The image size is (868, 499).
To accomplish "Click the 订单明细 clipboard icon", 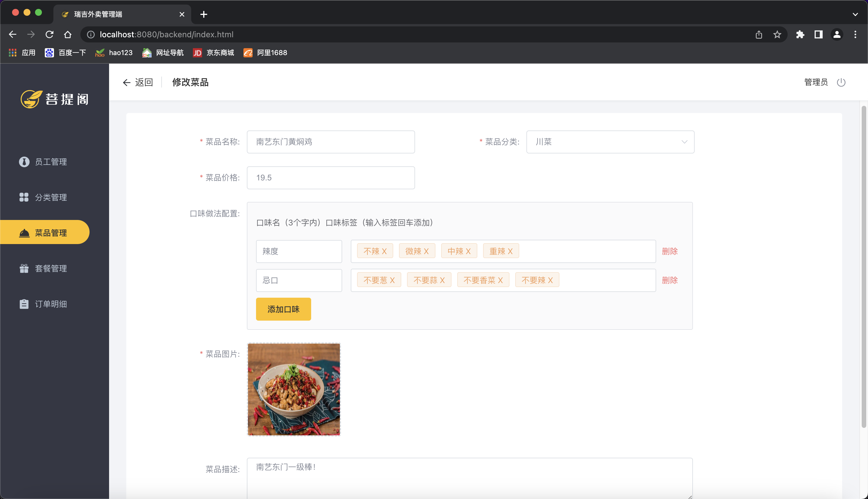I will [24, 304].
